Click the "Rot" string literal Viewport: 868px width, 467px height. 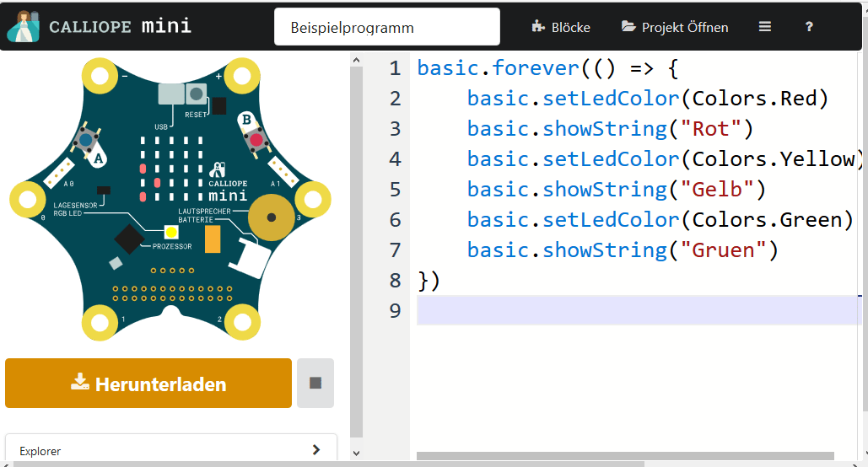pyautogui.click(x=710, y=129)
